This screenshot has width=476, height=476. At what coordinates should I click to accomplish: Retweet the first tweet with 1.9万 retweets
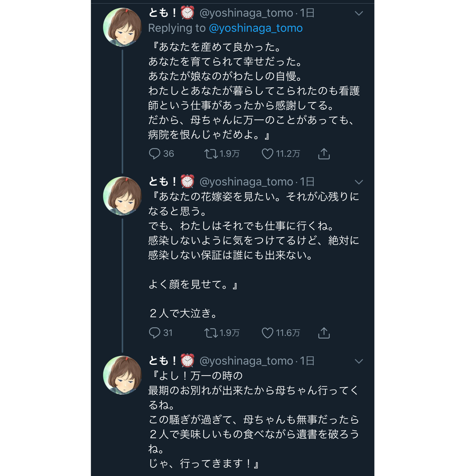coord(211,154)
